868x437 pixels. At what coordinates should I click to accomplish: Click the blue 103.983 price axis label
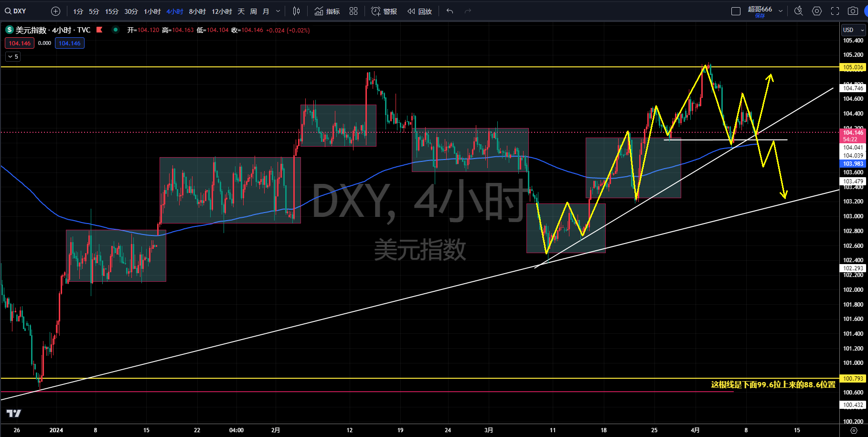pos(853,164)
